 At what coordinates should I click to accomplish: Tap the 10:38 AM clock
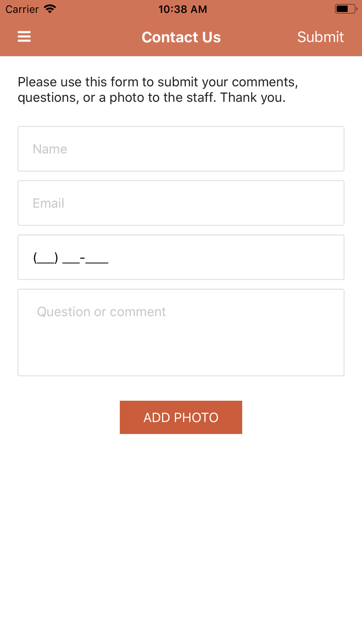(182, 9)
